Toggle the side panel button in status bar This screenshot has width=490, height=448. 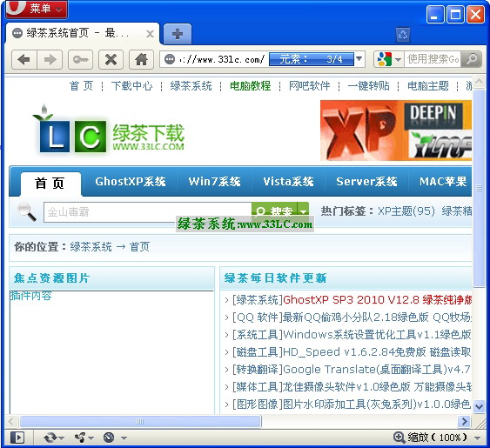click(x=17, y=438)
